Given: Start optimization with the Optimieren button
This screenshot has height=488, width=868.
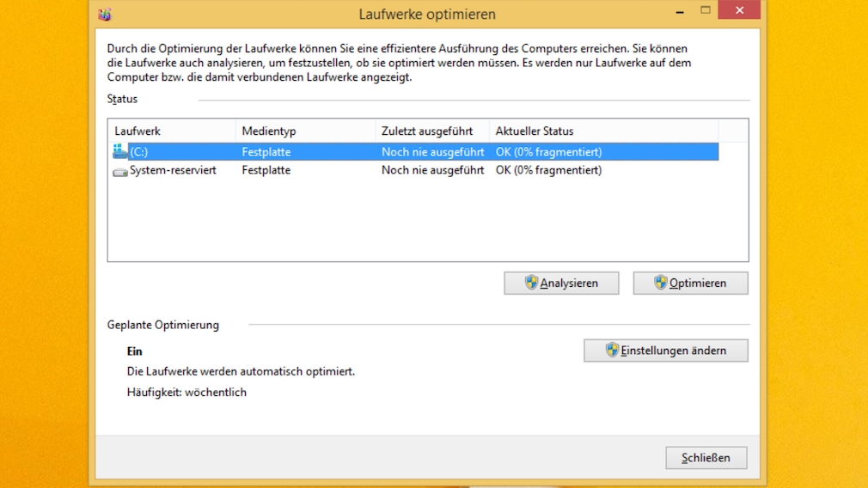Looking at the screenshot, I should pos(690,283).
